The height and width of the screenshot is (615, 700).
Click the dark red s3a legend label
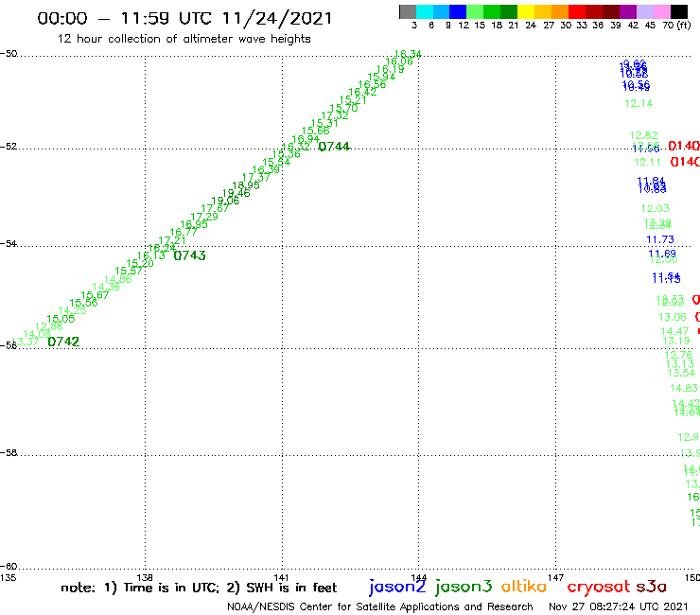pos(651,587)
